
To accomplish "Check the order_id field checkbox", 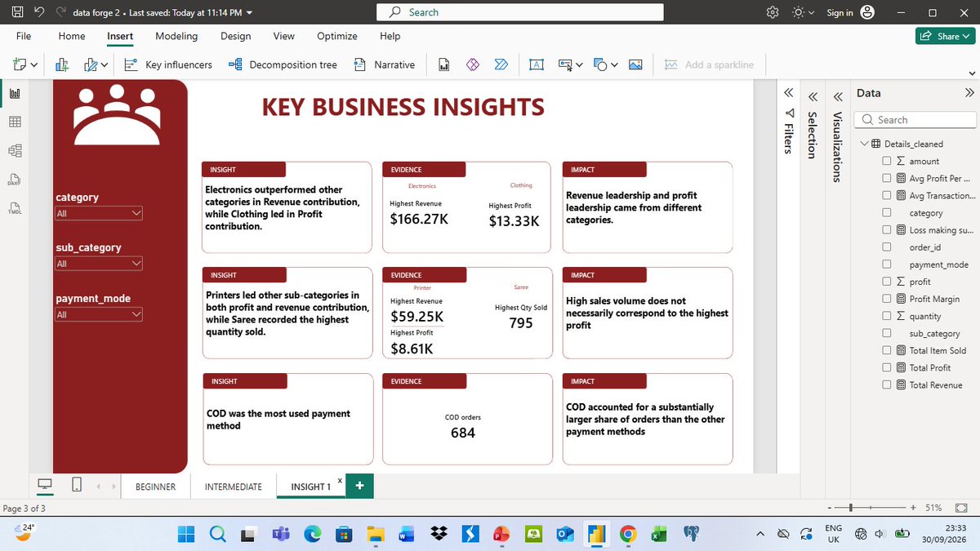I will point(886,247).
